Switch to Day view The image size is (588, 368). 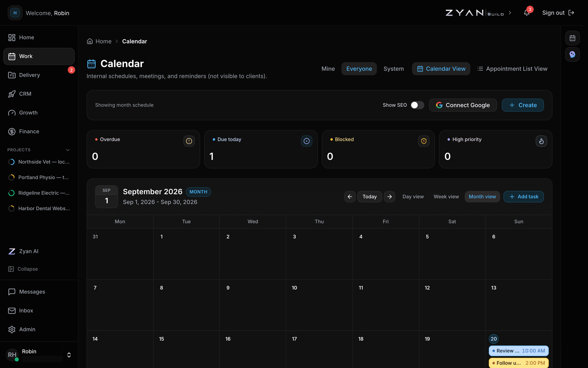coord(413,197)
